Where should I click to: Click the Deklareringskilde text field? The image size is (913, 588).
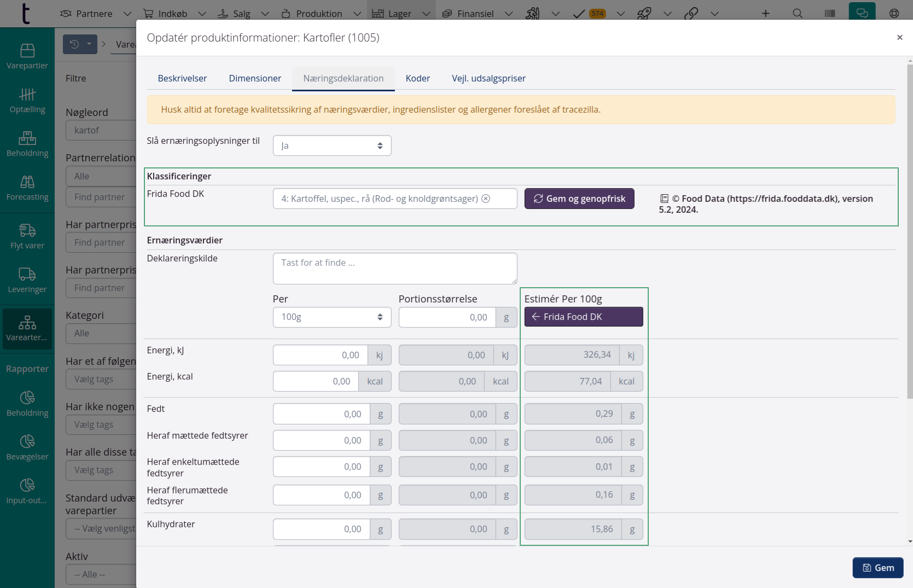pyautogui.click(x=394, y=268)
